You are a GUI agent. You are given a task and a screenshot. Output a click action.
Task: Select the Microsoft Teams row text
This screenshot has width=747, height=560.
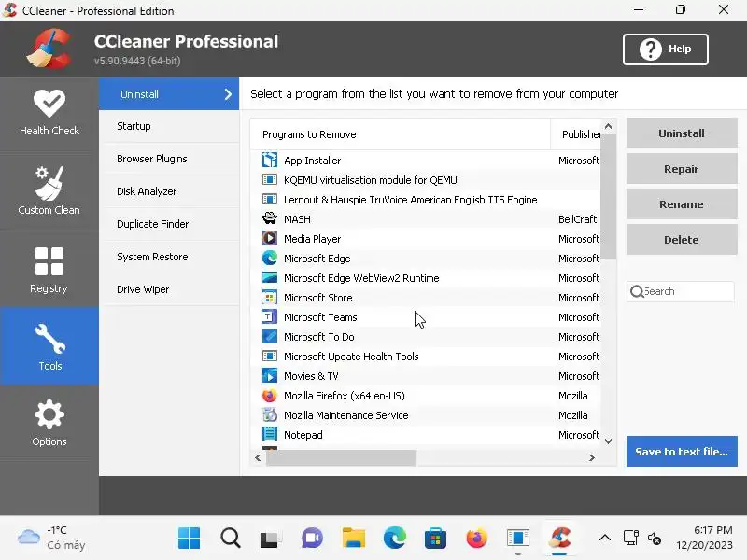tap(320, 317)
